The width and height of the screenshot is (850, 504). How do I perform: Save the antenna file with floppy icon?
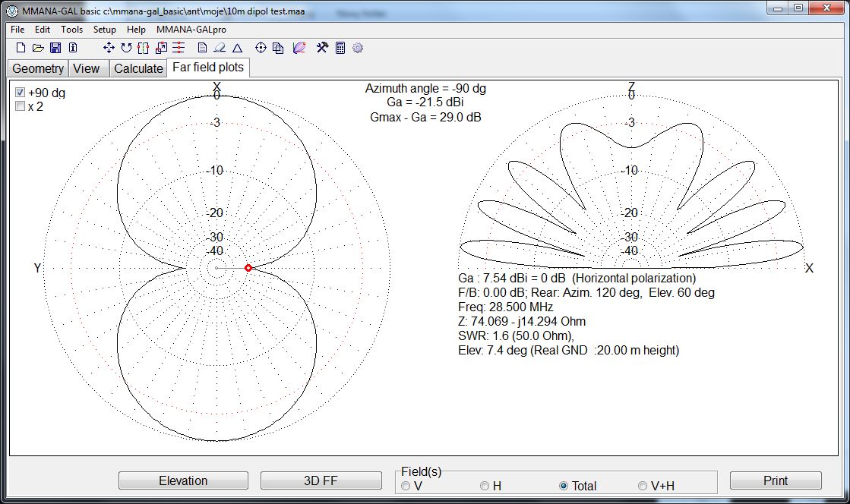click(55, 48)
